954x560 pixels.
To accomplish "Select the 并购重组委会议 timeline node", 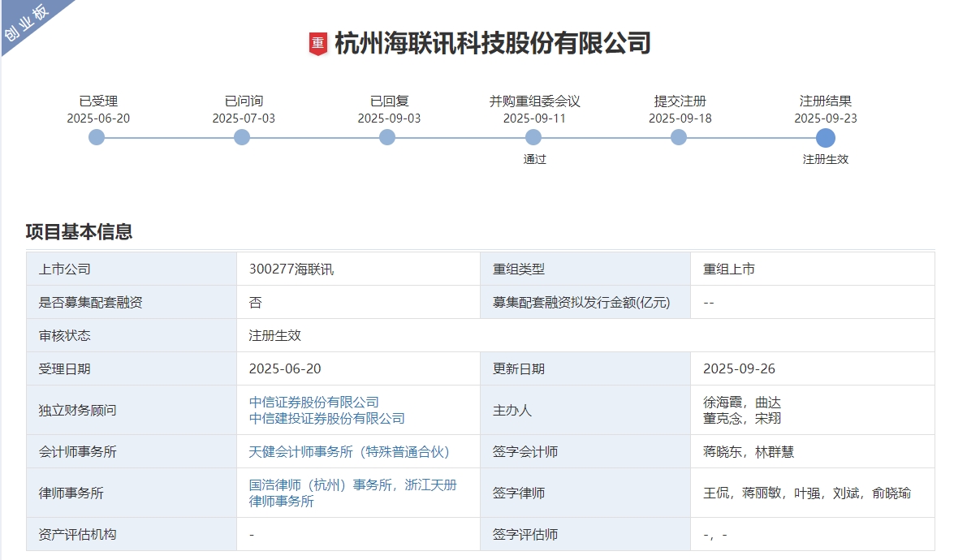I will tap(533, 137).
